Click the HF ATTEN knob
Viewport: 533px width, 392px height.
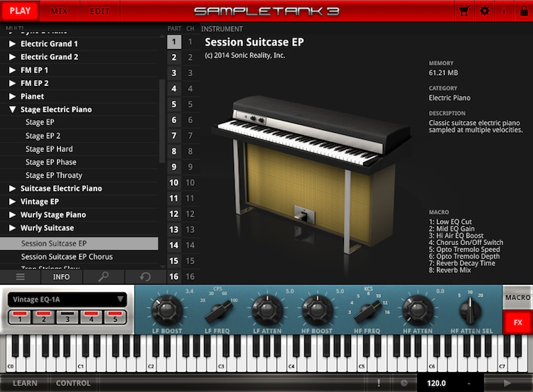418,310
